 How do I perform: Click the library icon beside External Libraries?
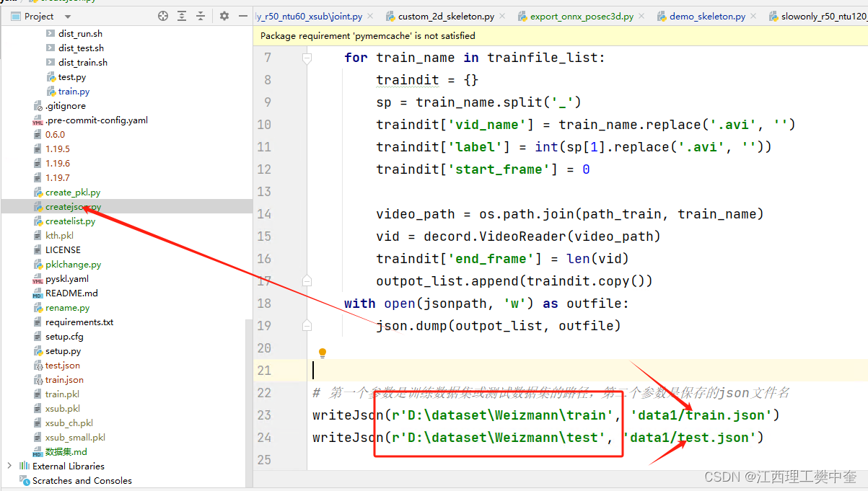[25, 466]
